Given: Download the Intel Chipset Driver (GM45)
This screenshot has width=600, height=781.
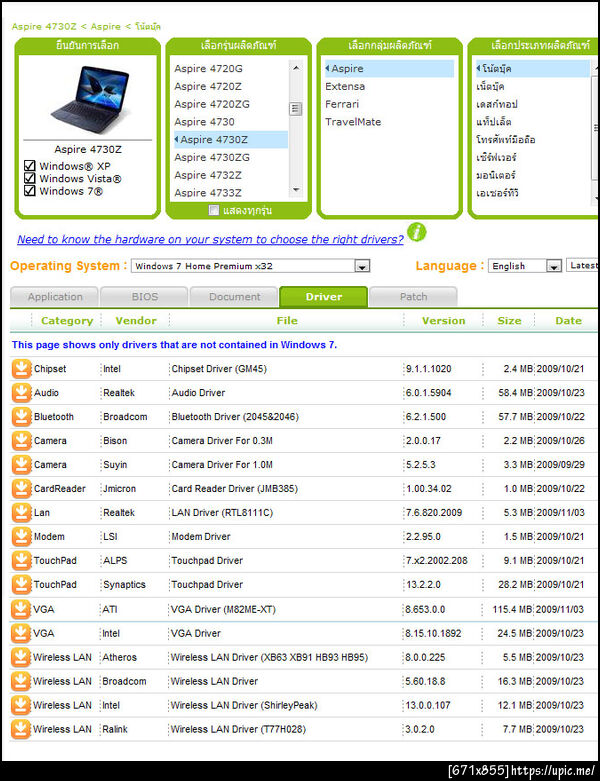Looking at the screenshot, I should point(21,369).
